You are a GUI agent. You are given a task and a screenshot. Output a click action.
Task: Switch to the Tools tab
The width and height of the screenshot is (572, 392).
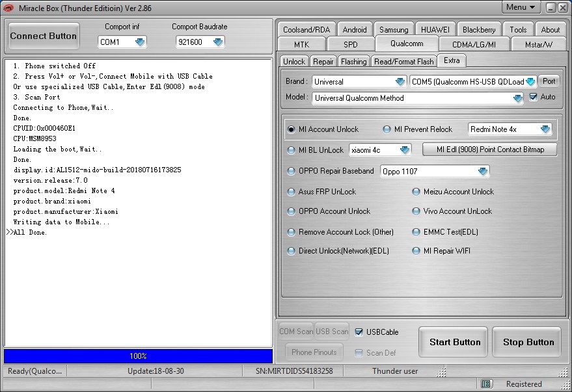(518, 30)
